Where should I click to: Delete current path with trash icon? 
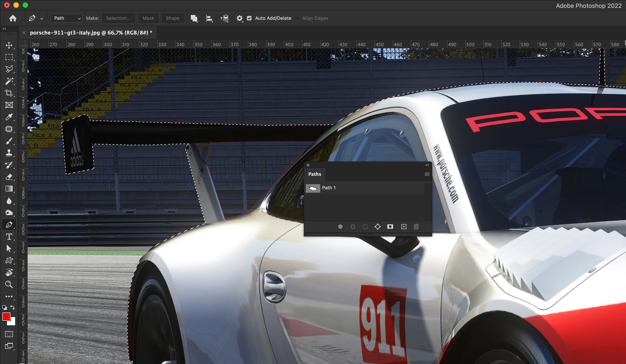pyautogui.click(x=416, y=227)
